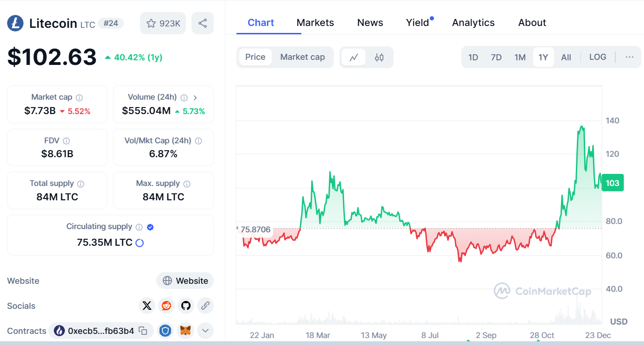Set chart range to 1Y
Image resolution: width=644 pixels, height=345 pixels.
coord(543,57)
